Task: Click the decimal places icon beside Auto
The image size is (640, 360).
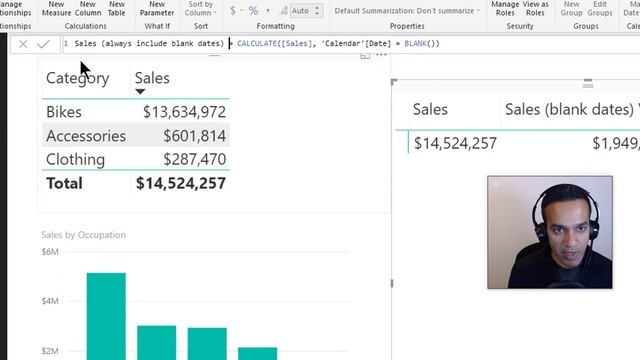Action: pyautogui.click(x=283, y=11)
